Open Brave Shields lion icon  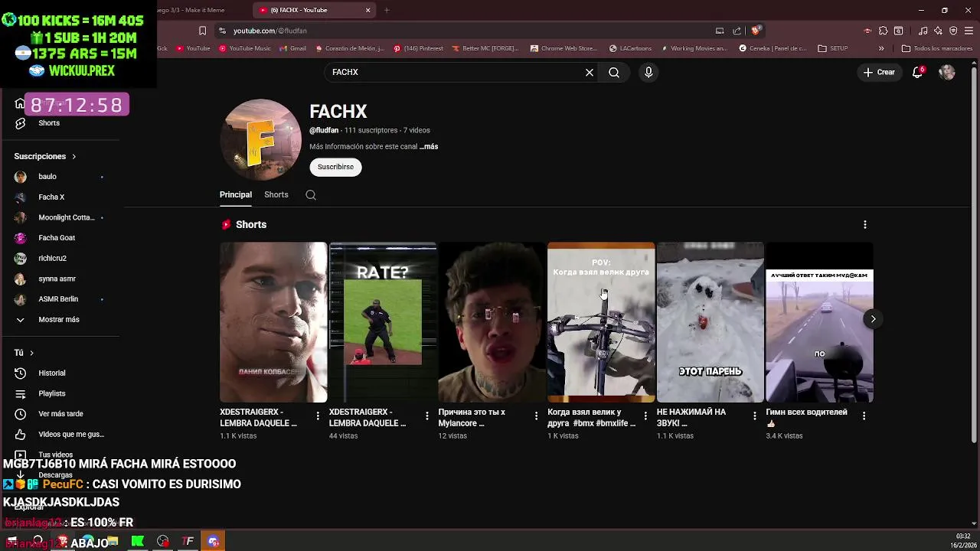click(x=756, y=31)
